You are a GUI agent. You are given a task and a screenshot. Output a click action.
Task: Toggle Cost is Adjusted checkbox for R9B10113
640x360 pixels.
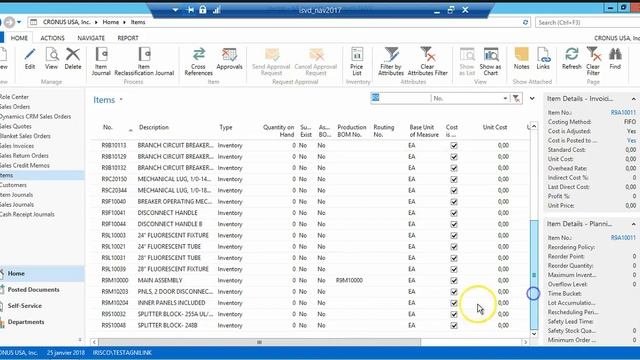pyautogui.click(x=454, y=146)
